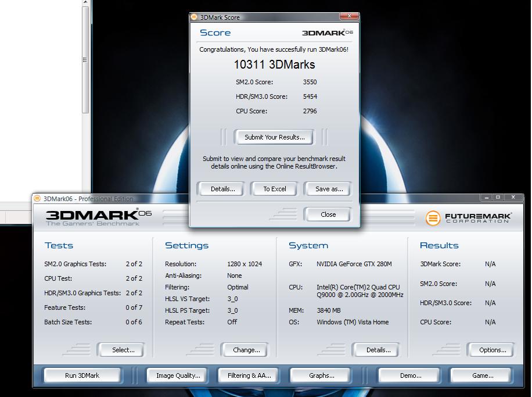Image resolution: width=532 pixels, height=397 pixels.
Task: Click Close button in Score dialog
Action: (328, 214)
